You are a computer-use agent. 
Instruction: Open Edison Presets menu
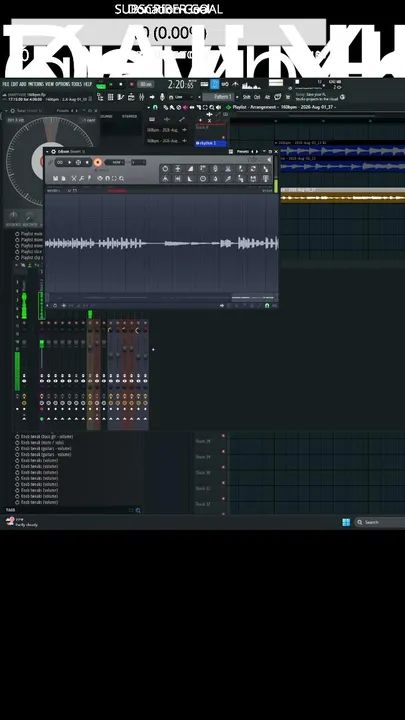[x=243, y=151]
